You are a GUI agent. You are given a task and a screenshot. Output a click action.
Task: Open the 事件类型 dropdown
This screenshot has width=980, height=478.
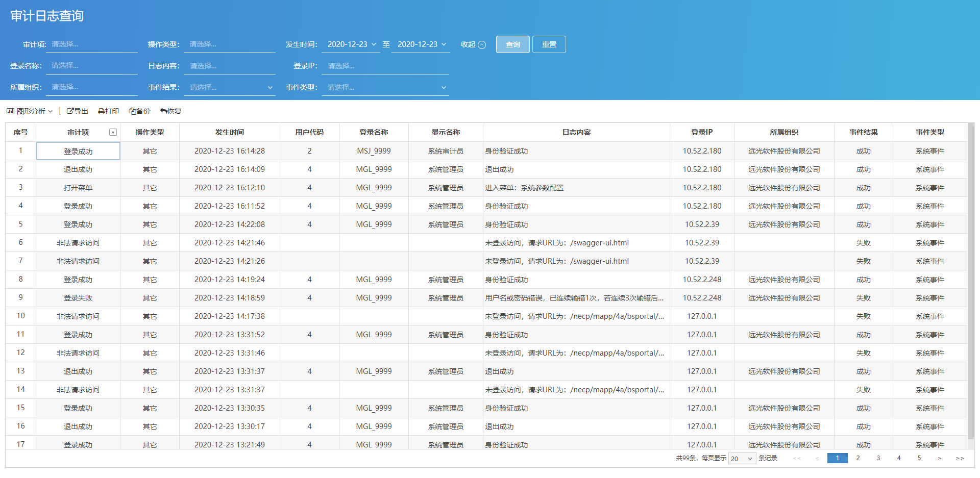(x=385, y=87)
